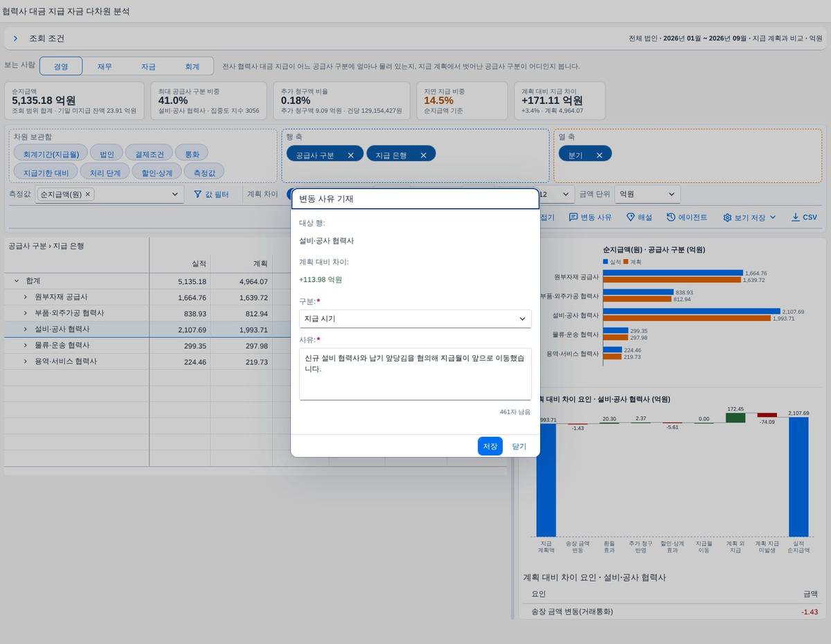Open the 보기 저장 settings menu
This screenshot has width=831, height=644.
[750, 217]
